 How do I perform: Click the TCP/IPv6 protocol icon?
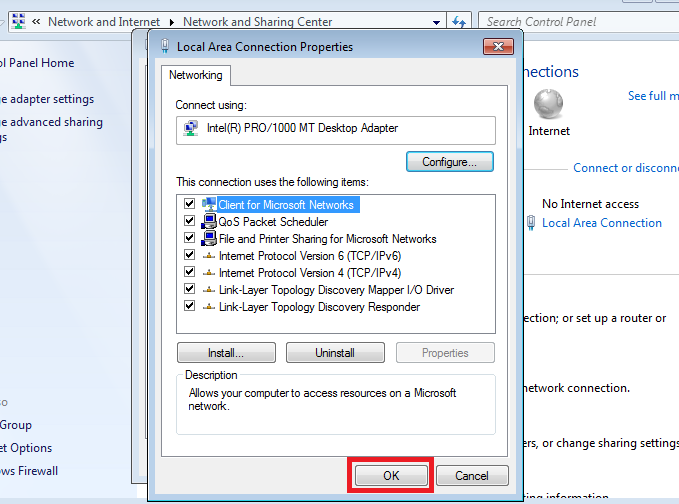click(209, 255)
